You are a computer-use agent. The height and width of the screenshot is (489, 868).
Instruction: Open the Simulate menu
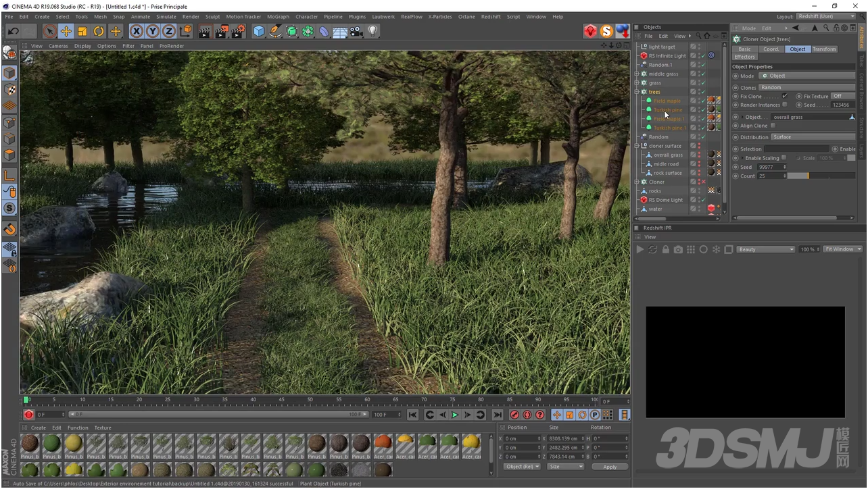(166, 16)
